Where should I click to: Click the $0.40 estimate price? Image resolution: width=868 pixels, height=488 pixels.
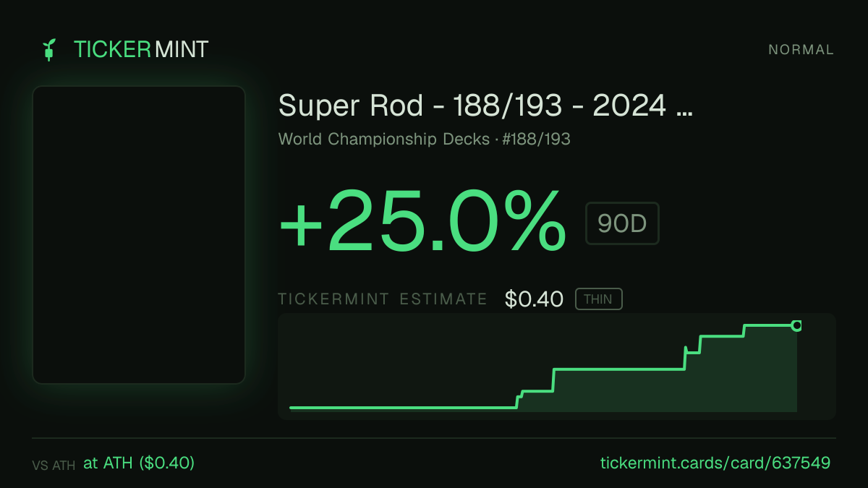tap(534, 299)
